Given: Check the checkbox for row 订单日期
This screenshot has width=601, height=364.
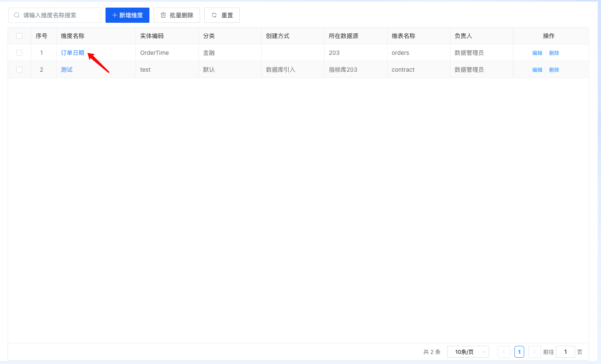Looking at the screenshot, I should click(x=19, y=53).
